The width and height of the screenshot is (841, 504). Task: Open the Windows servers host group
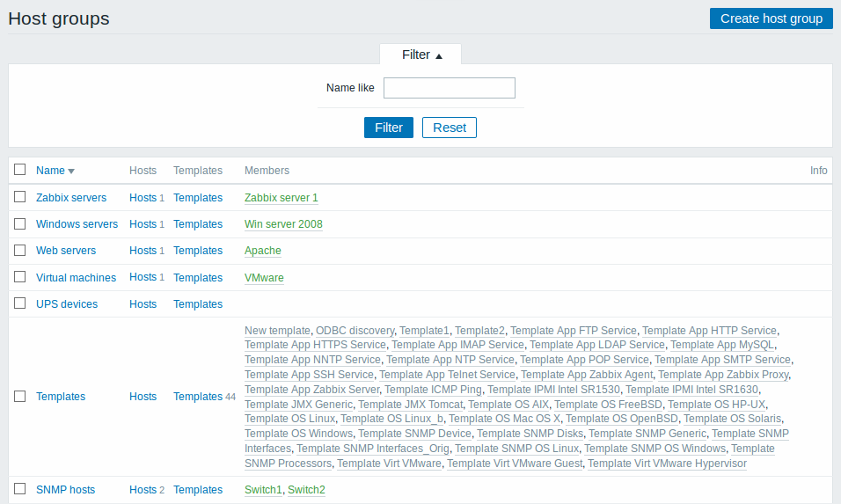point(77,224)
